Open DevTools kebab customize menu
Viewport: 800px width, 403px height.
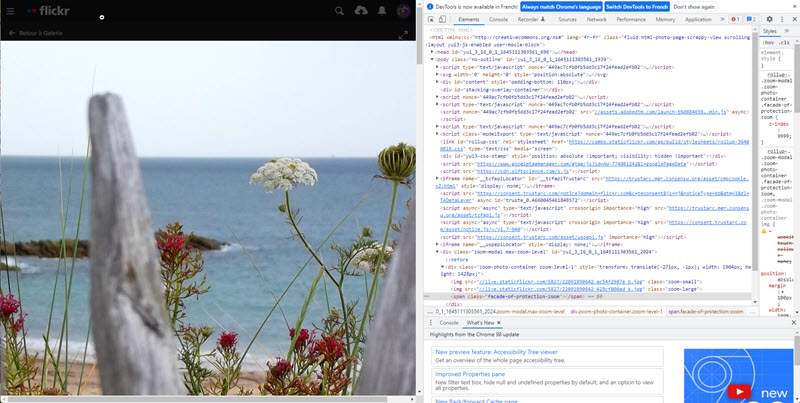pyautogui.click(x=782, y=19)
